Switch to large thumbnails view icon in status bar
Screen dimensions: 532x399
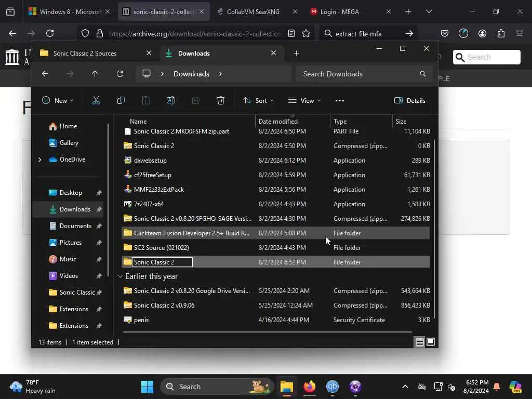tap(431, 342)
